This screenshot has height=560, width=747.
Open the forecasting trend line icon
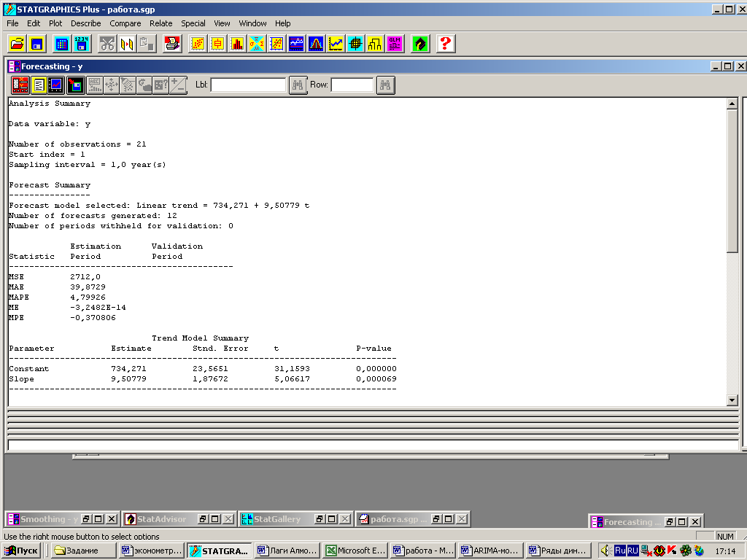tap(336, 44)
